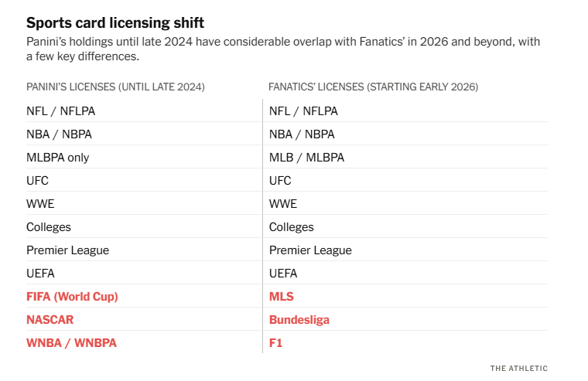Click the red "FIFA (World Cup)" entry
The image size is (588, 381).
coord(72,296)
